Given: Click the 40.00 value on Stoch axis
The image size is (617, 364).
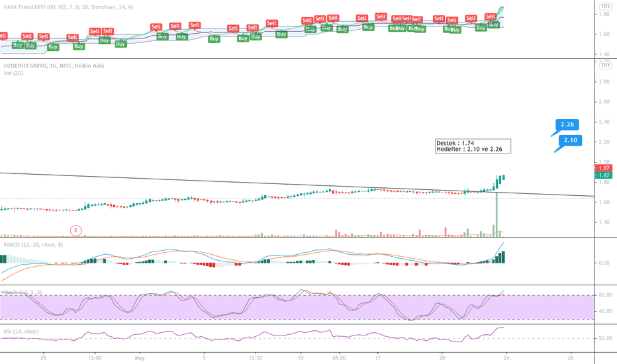Looking at the screenshot, I should (605, 311).
